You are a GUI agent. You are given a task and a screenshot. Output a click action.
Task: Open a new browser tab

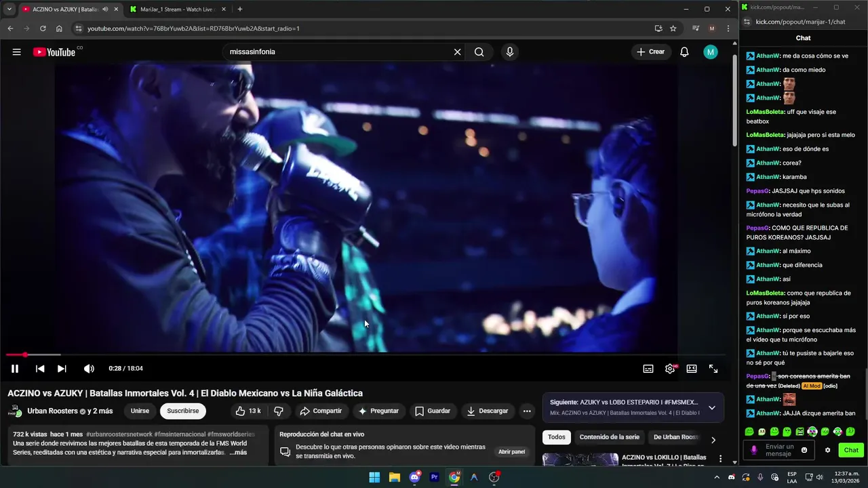(239, 9)
